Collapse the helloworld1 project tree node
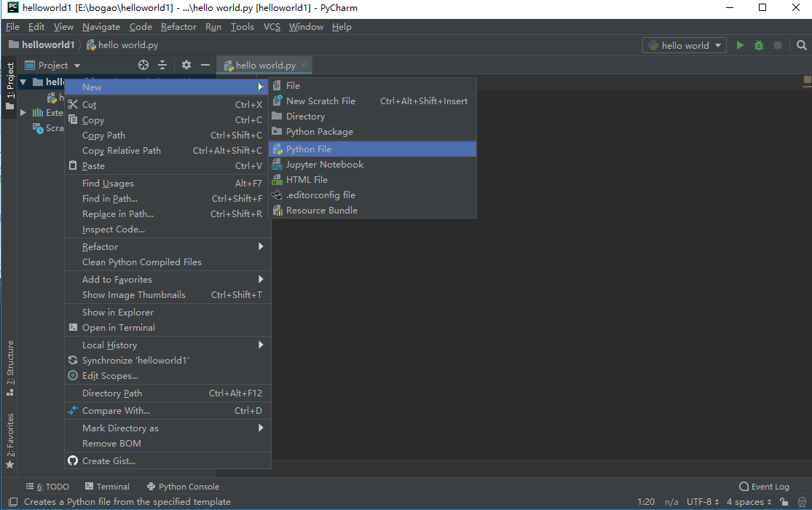 pos(23,82)
